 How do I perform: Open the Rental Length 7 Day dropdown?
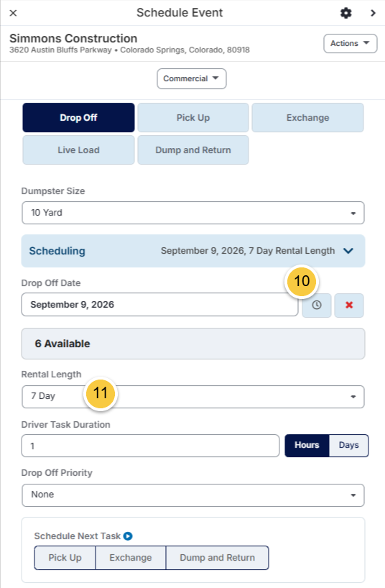click(193, 397)
